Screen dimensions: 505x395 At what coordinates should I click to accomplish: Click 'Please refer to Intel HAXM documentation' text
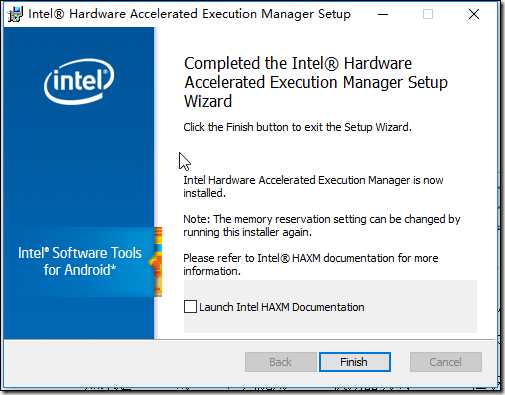311,264
